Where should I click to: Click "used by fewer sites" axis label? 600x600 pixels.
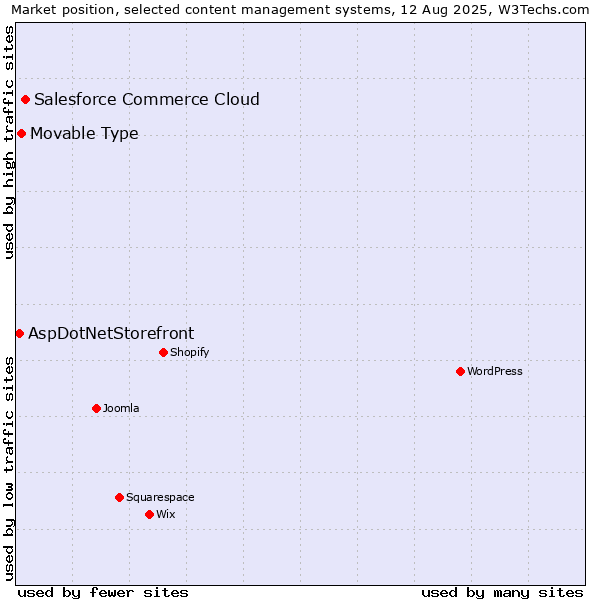coord(103,593)
